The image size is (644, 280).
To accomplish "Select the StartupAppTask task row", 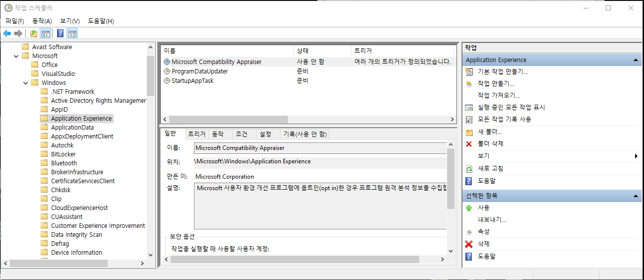I will (x=308, y=80).
